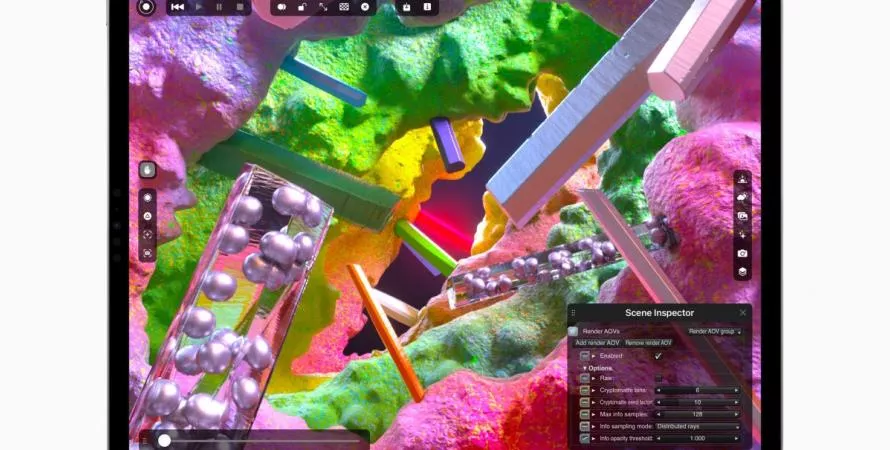Toggle the overlapping circles mode icon
This screenshot has width=890, height=450.
(x=282, y=7)
